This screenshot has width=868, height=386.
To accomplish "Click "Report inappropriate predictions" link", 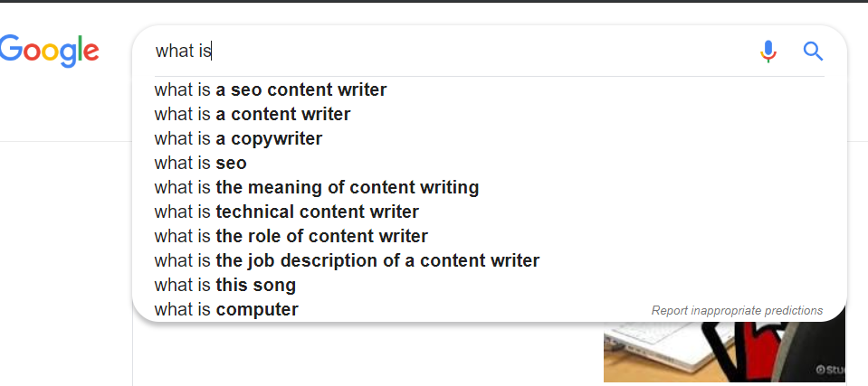I will point(737,311).
